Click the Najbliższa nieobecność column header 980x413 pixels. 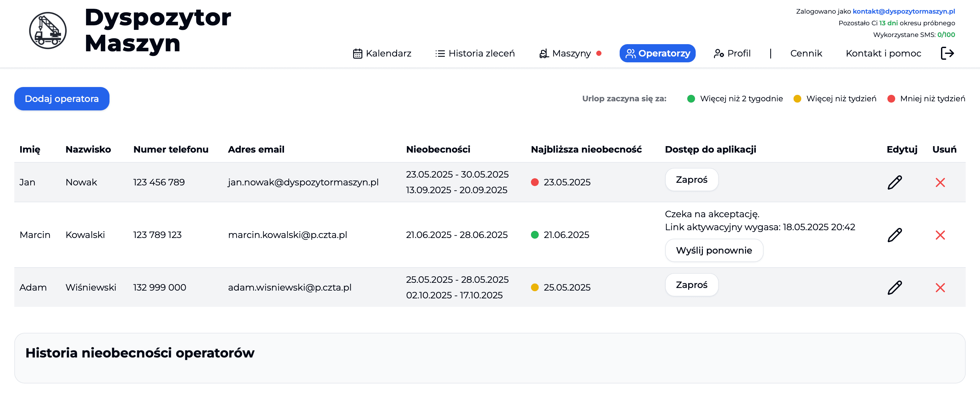(x=586, y=149)
